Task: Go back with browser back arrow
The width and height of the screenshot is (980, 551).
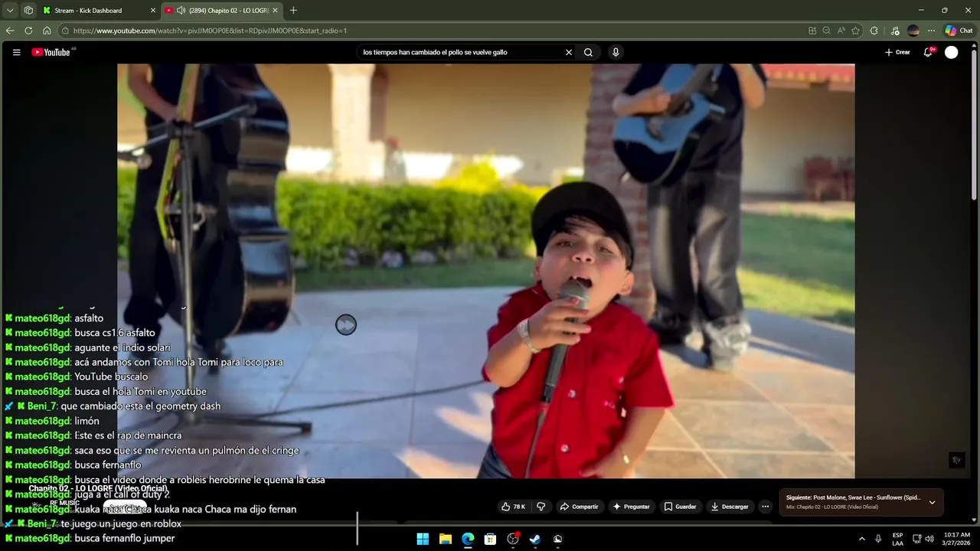Action: [x=10, y=31]
